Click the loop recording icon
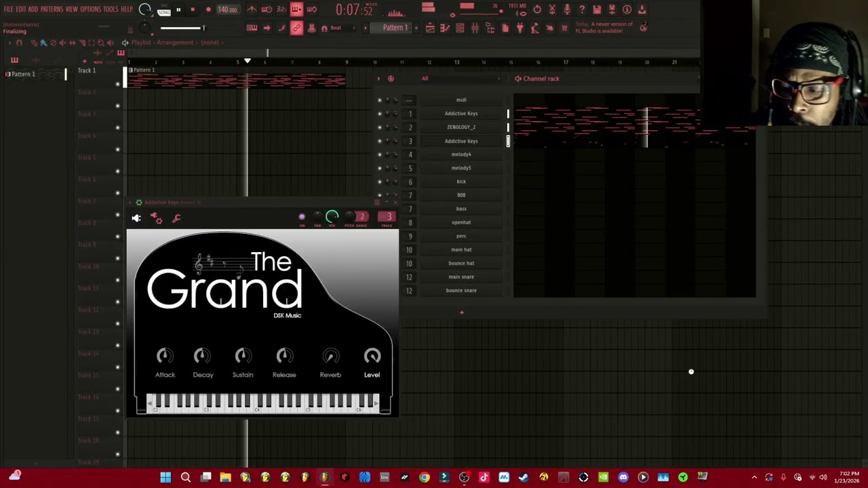 [x=311, y=9]
